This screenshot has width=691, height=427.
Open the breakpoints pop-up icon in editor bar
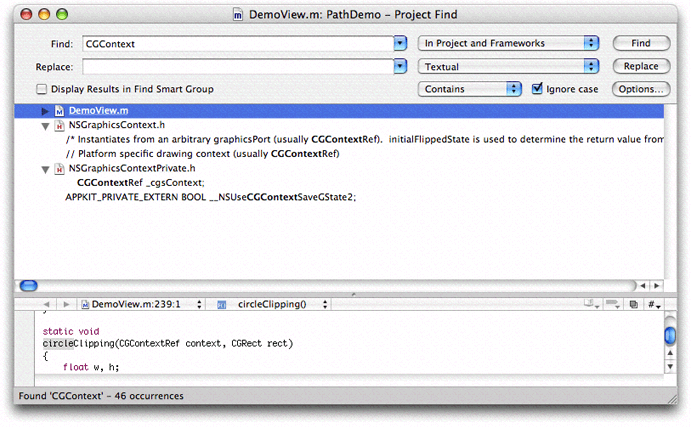tap(616, 303)
